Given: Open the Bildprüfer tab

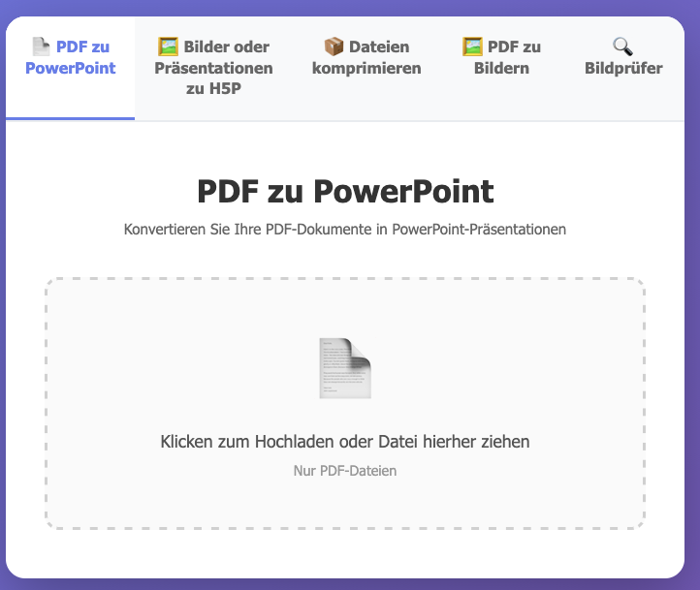Looking at the screenshot, I should 623,68.
